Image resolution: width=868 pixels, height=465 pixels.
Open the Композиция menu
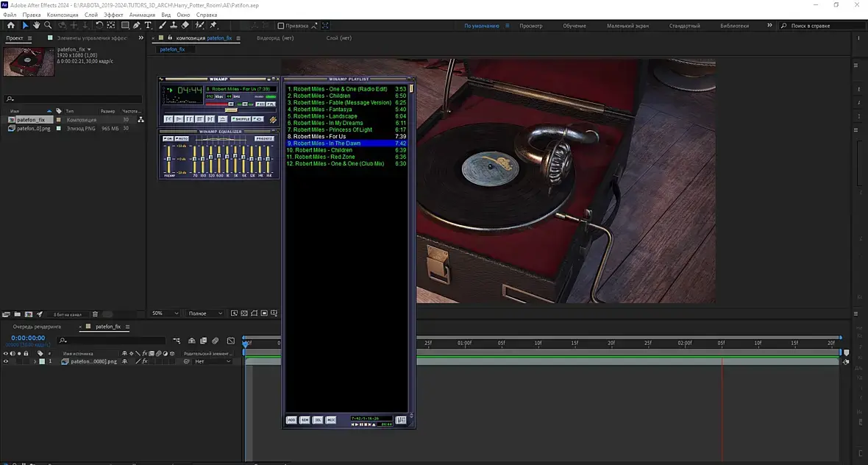coord(63,15)
